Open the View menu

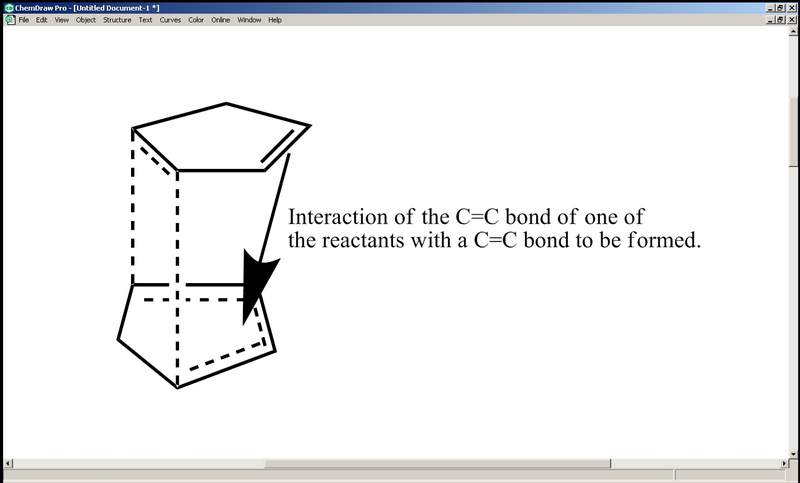click(x=62, y=20)
